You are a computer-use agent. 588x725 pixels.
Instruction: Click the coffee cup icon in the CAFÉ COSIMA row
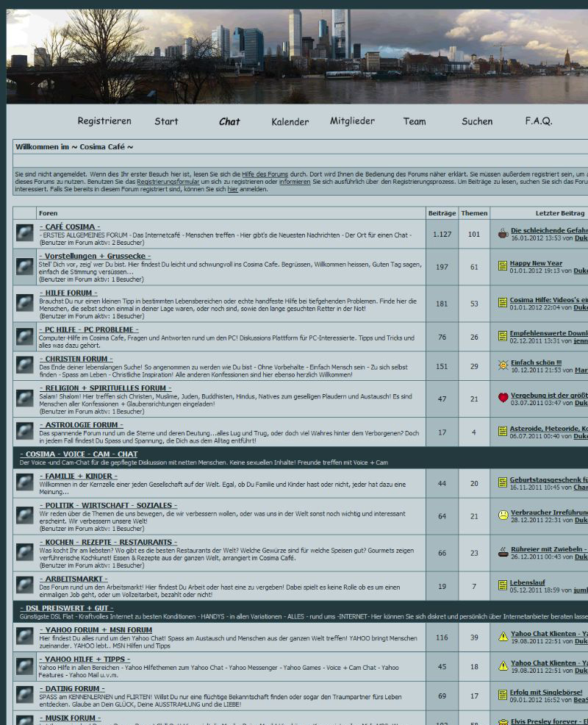[x=503, y=234]
